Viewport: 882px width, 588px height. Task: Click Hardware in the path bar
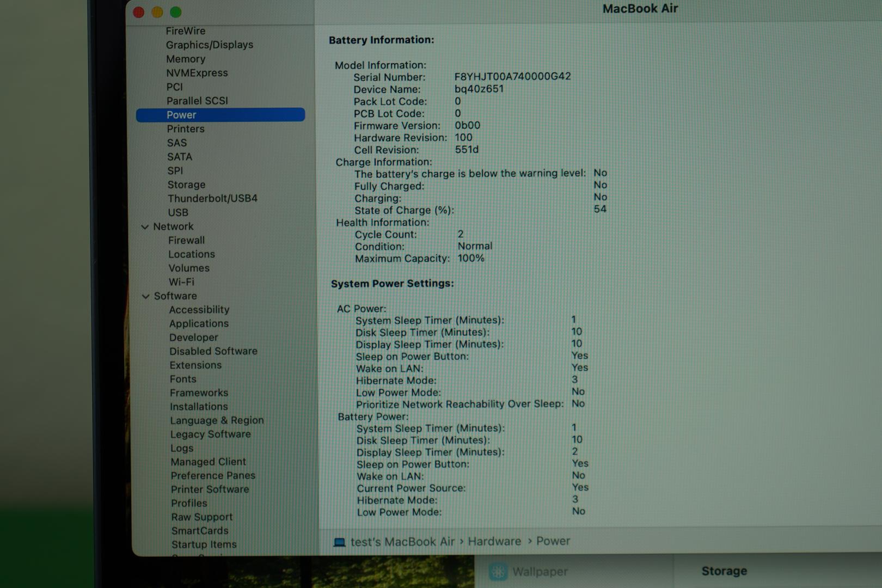(x=494, y=541)
